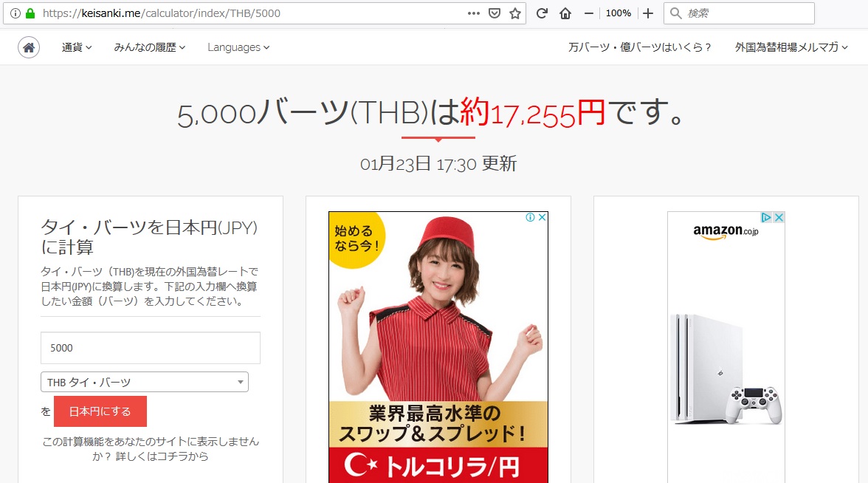
Task: Open the トルコリラ/円 advertisement banner
Action: pyautogui.click(x=438, y=347)
